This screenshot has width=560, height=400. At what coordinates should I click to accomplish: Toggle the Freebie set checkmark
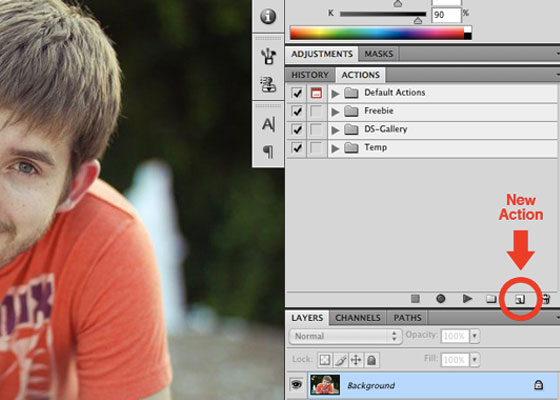click(x=297, y=111)
